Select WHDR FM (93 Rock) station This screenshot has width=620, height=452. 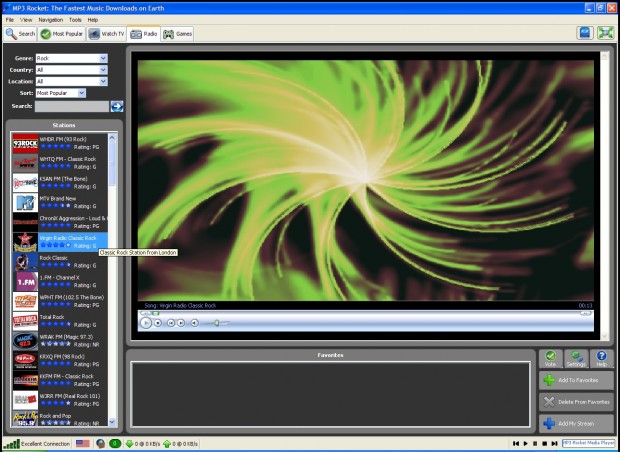[60, 143]
